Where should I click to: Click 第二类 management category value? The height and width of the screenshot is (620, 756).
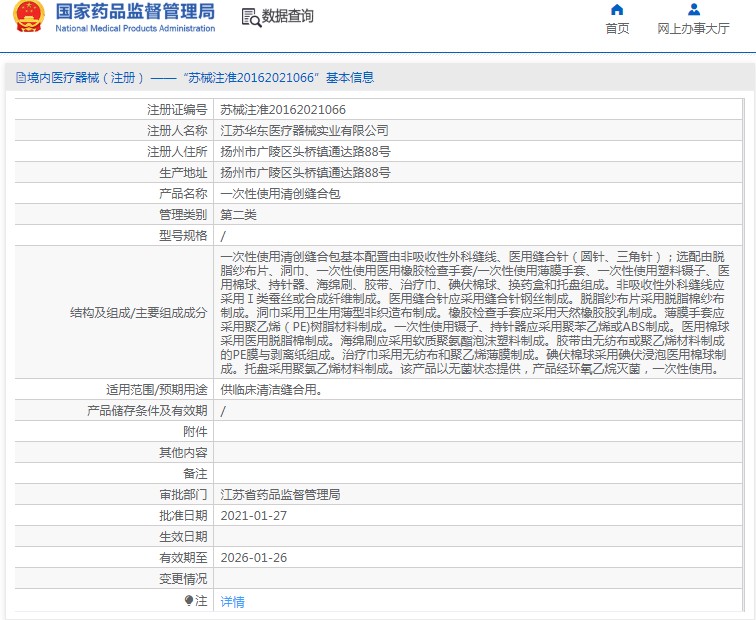click(x=238, y=215)
